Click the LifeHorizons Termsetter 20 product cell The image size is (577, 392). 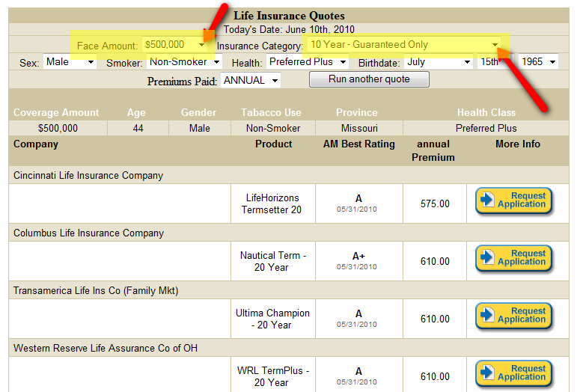coord(272,203)
